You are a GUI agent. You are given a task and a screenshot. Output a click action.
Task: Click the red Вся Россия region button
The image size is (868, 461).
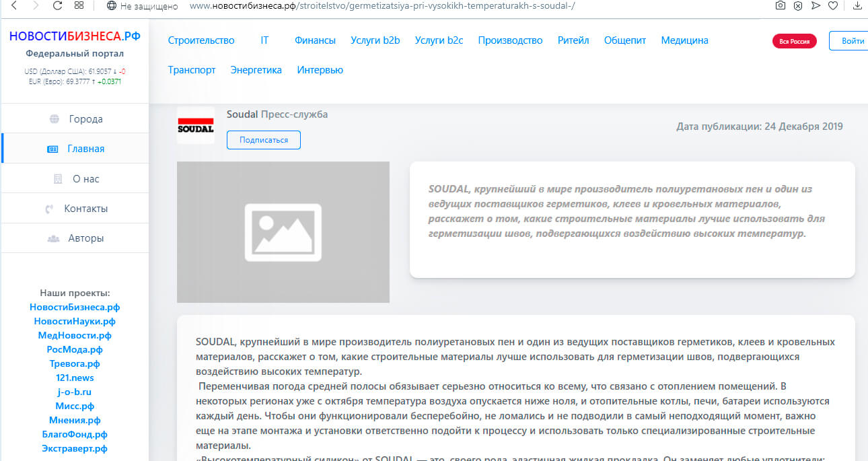(x=795, y=41)
